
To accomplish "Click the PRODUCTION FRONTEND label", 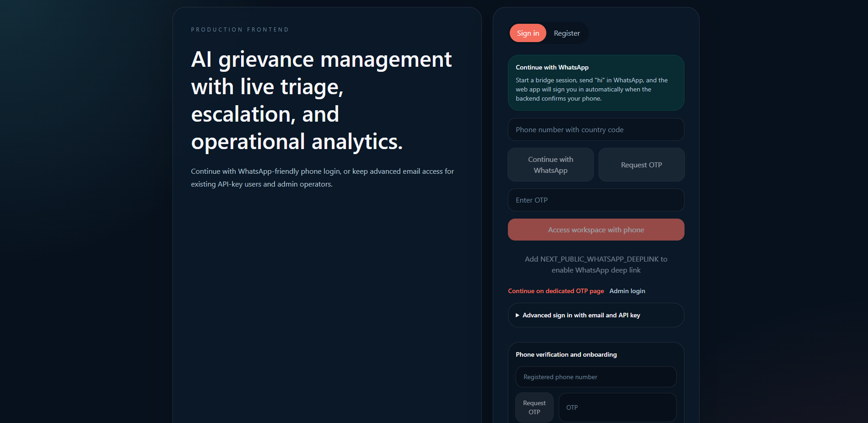I will (x=240, y=30).
